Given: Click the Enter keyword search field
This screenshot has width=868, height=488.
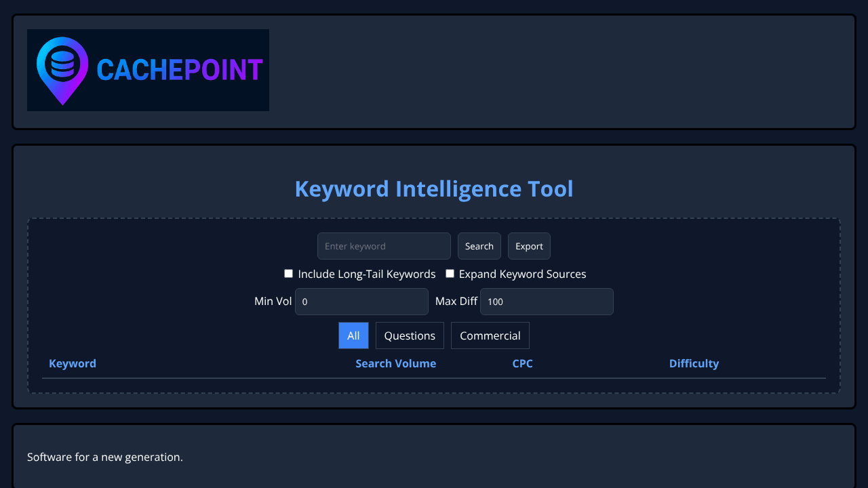Looking at the screenshot, I should tap(384, 246).
